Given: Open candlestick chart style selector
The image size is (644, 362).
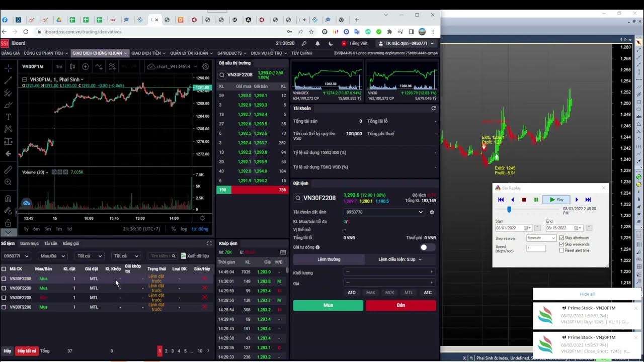Looking at the screenshot, I should pos(72,66).
